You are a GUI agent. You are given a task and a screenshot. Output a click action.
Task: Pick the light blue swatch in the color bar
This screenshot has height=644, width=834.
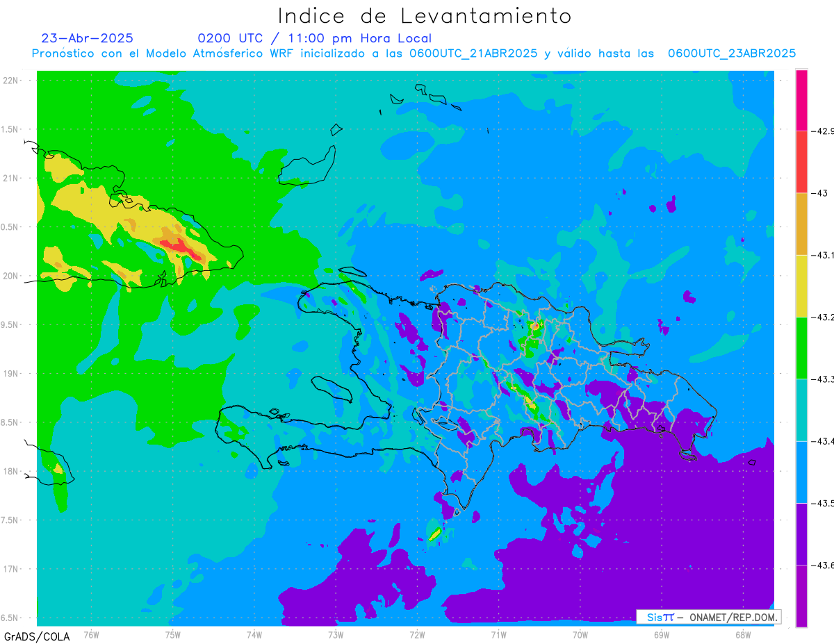point(801,472)
